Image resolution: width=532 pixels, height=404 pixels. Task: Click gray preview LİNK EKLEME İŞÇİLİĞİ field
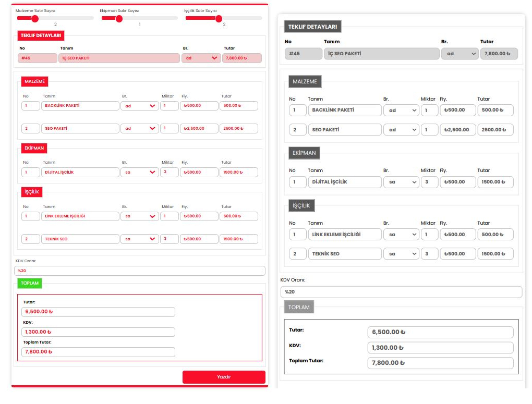345,235
